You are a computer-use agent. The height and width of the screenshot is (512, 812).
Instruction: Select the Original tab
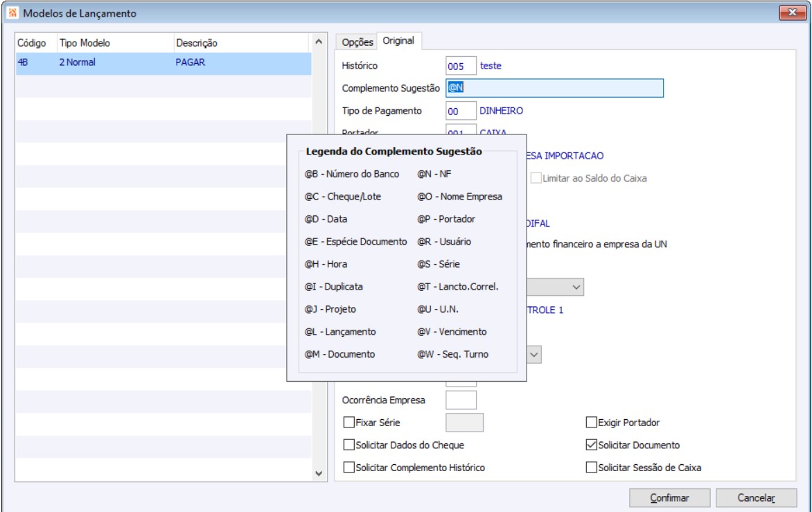click(398, 41)
